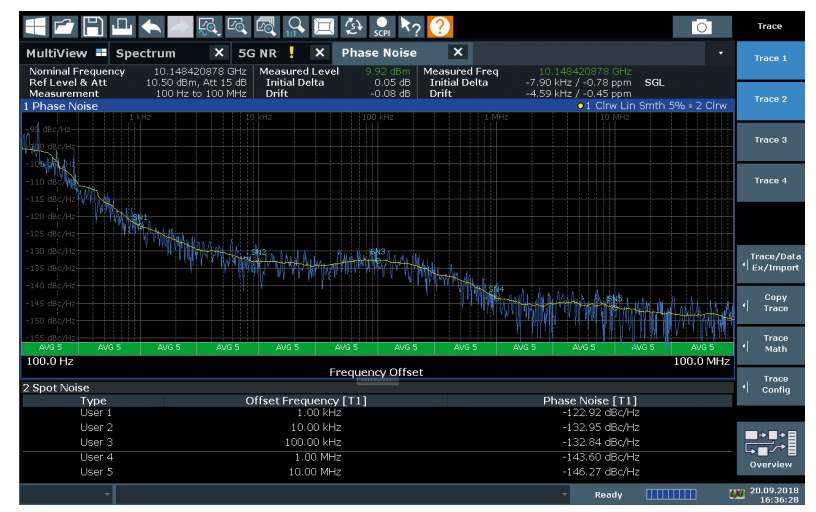Open the zoom mode tool with dropdown
Viewport: 816px width, 512px height.
coord(209,27)
